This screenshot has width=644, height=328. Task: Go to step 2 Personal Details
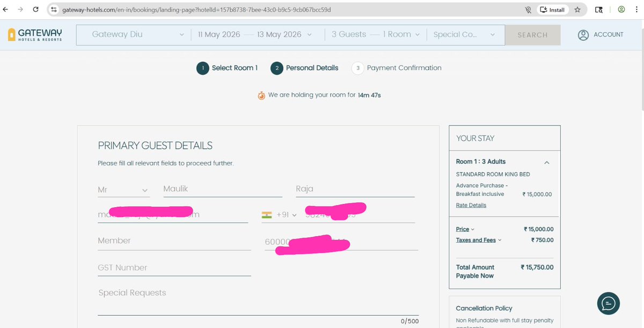pyautogui.click(x=304, y=68)
